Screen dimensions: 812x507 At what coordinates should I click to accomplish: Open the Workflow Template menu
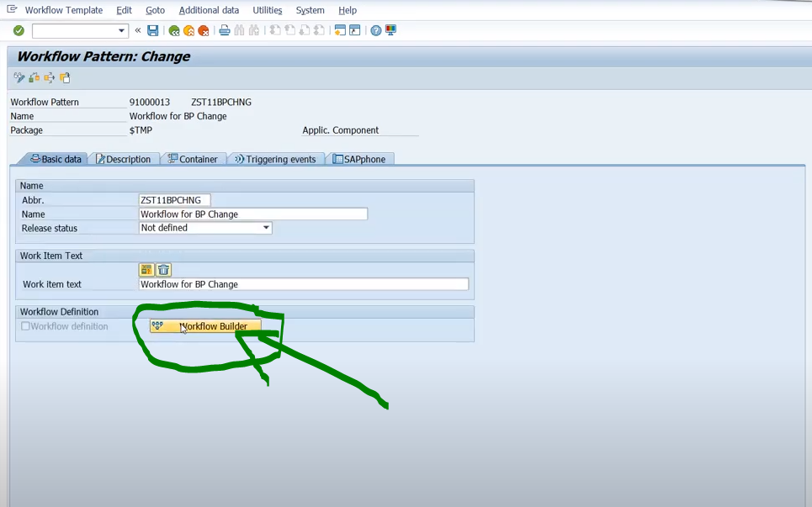point(64,10)
